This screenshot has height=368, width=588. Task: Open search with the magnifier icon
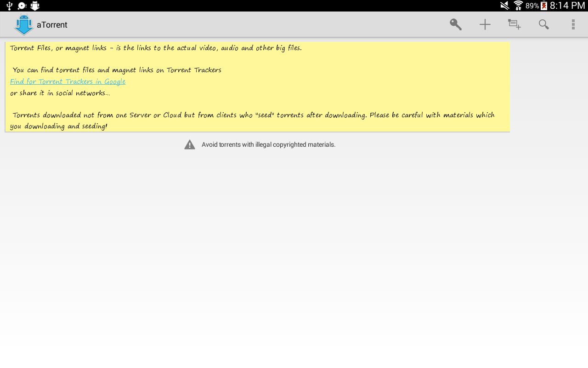[544, 24]
